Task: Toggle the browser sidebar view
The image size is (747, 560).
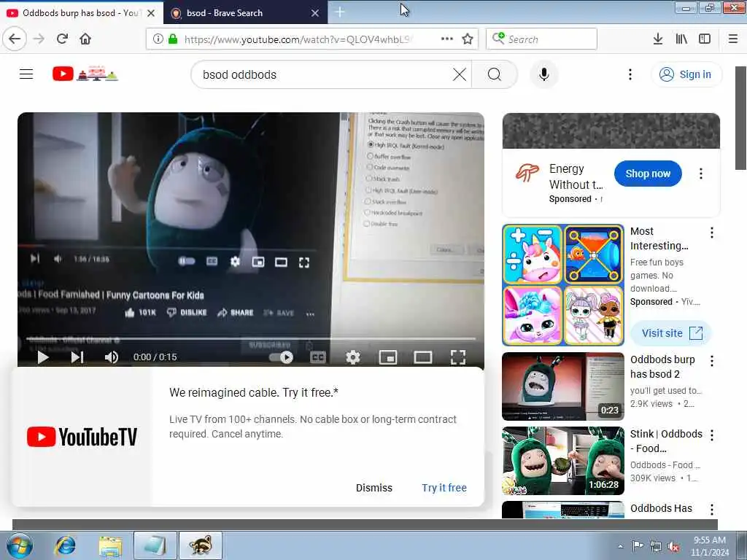Action: [705, 39]
